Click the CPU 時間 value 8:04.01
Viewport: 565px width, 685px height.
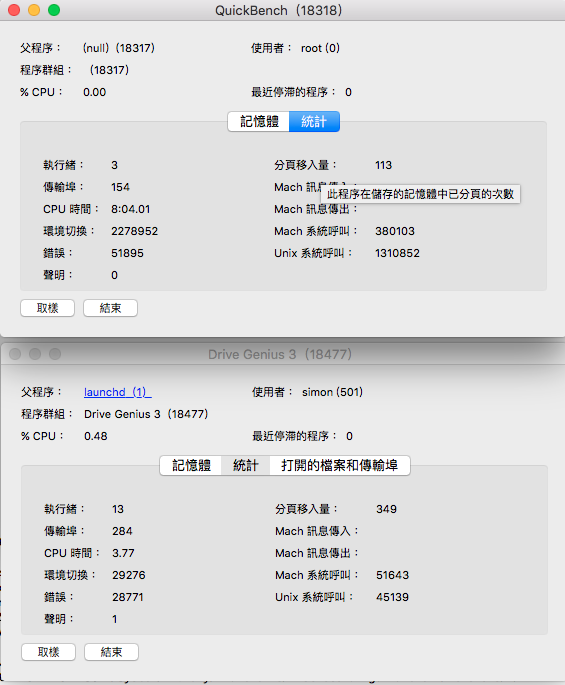point(131,209)
